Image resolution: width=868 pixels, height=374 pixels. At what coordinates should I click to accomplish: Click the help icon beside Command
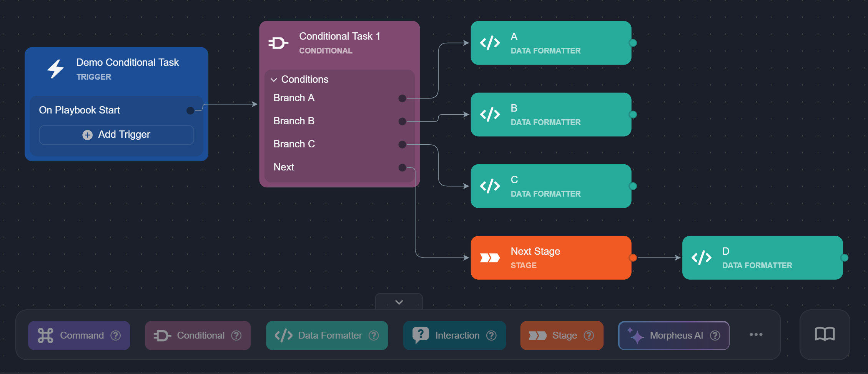click(116, 336)
